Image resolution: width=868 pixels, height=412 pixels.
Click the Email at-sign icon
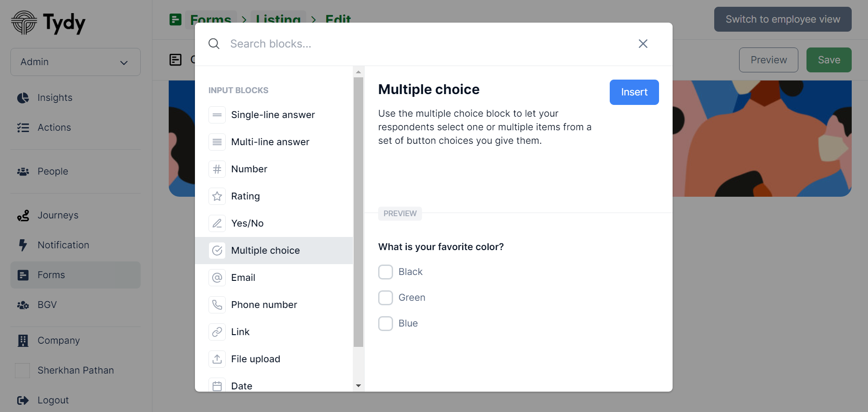(217, 278)
